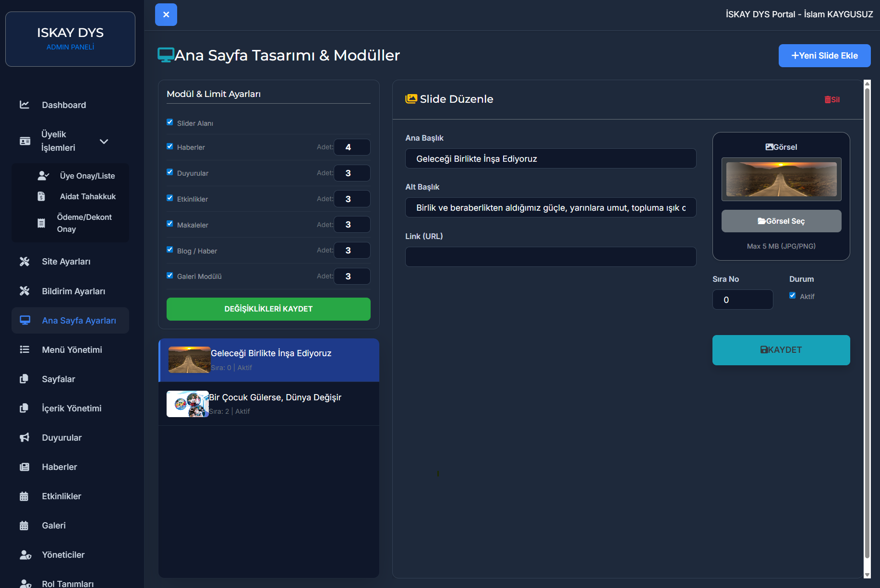Image resolution: width=880 pixels, height=588 pixels.
Task: Click the Haberler newspaper icon in sidebar
Action: [x=24, y=467]
